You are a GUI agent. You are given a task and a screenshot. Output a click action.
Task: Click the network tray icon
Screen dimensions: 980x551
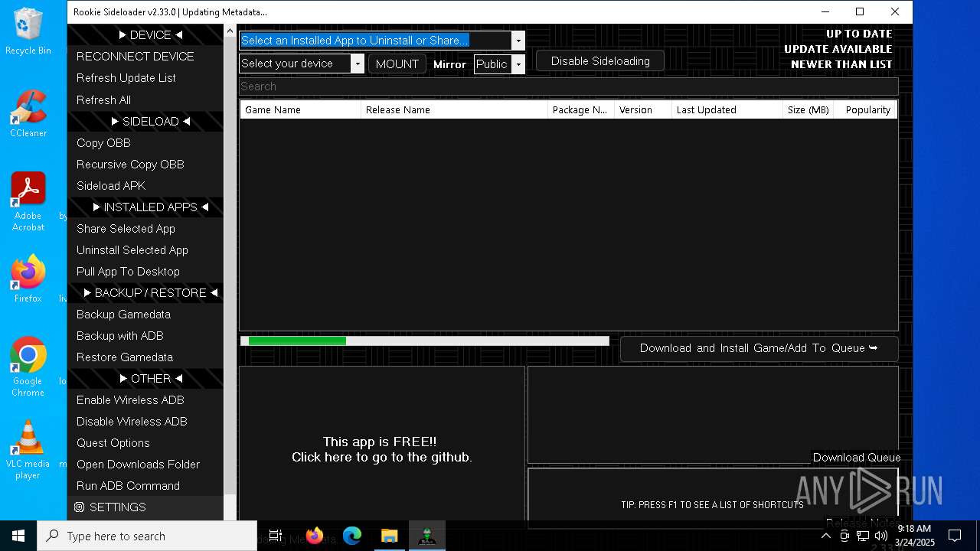pyautogui.click(x=863, y=536)
